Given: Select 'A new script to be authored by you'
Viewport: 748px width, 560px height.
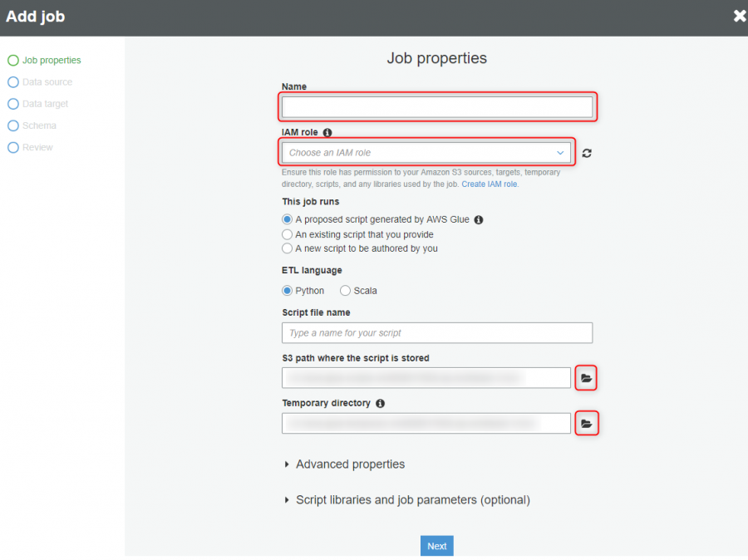Looking at the screenshot, I should 287,248.
